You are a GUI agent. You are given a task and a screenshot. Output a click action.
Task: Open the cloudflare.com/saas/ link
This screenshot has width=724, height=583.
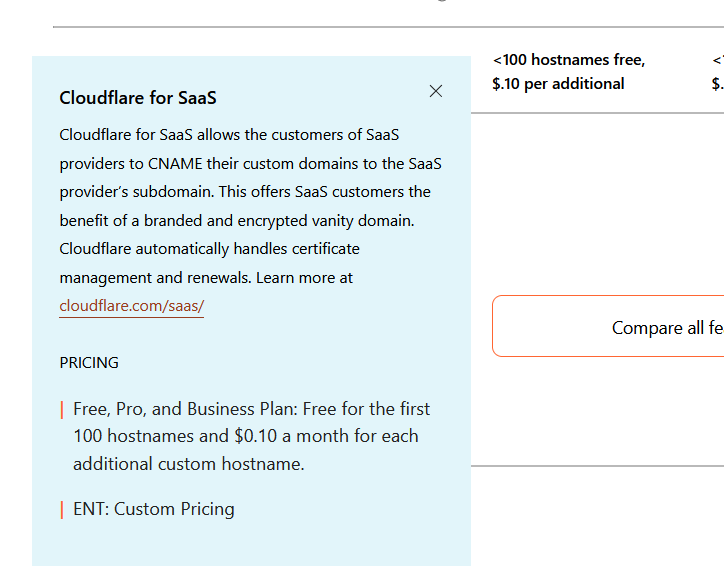[x=131, y=306]
